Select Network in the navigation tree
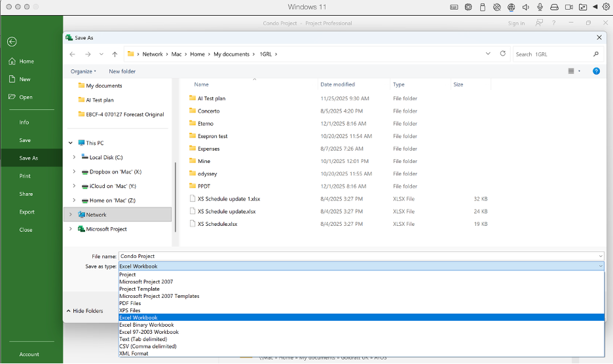This screenshot has width=613, height=364. (x=117, y=215)
